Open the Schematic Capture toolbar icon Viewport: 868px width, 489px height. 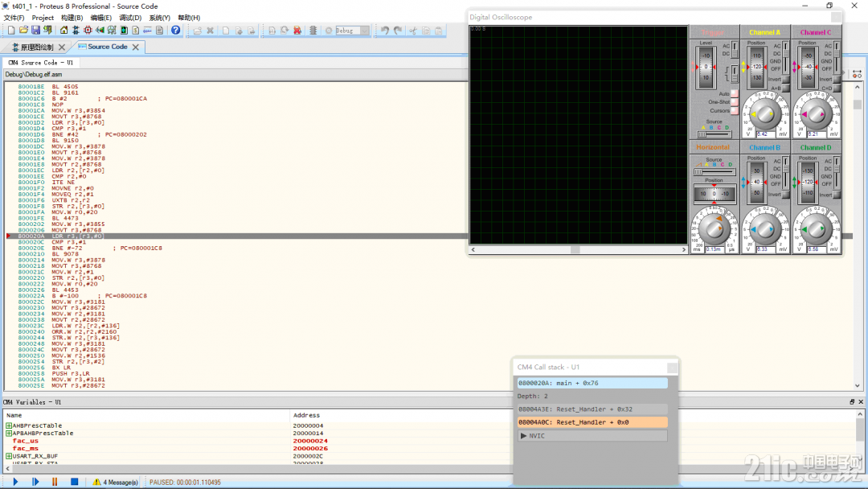[x=76, y=31]
